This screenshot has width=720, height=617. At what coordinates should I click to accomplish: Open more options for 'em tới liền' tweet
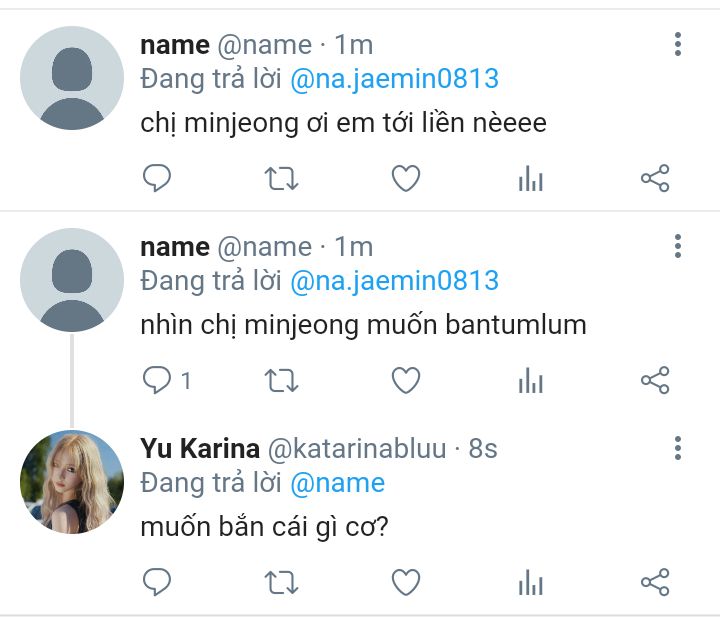[x=678, y=44]
